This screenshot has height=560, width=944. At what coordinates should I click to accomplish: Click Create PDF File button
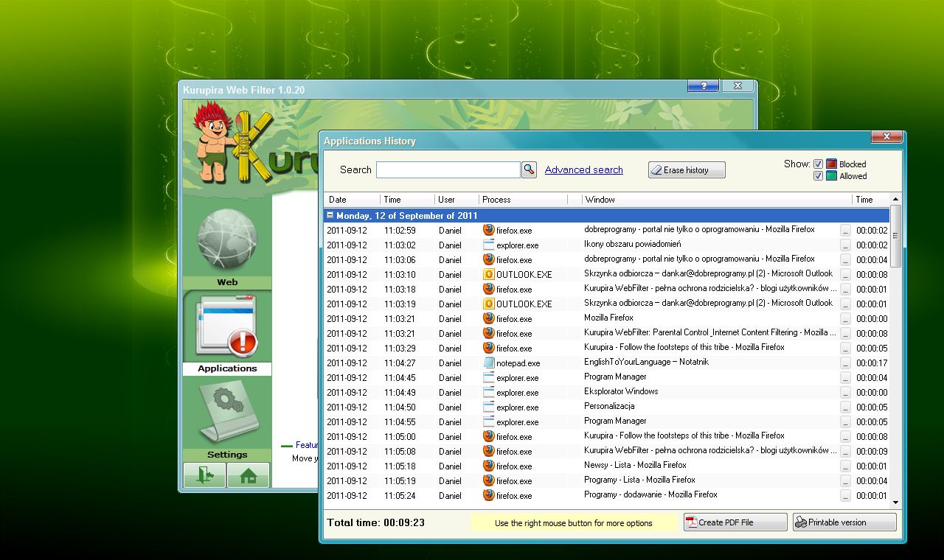(735, 522)
